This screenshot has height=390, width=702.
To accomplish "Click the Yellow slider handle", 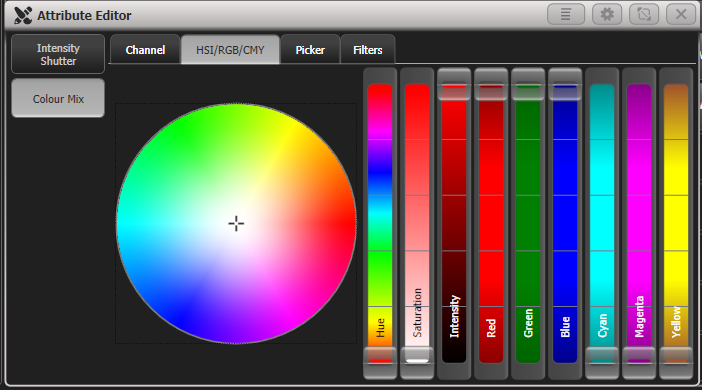I will [x=676, y=363].
